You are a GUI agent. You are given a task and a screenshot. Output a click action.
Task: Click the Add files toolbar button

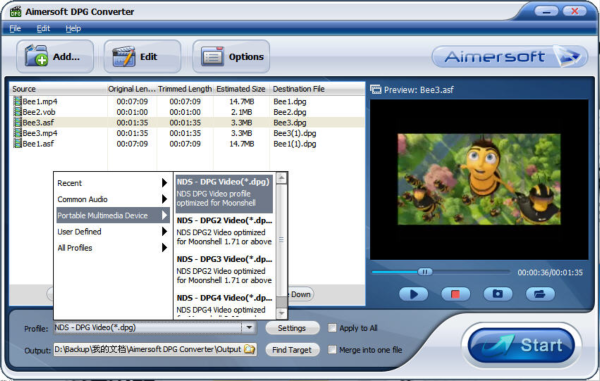(55, 57)
